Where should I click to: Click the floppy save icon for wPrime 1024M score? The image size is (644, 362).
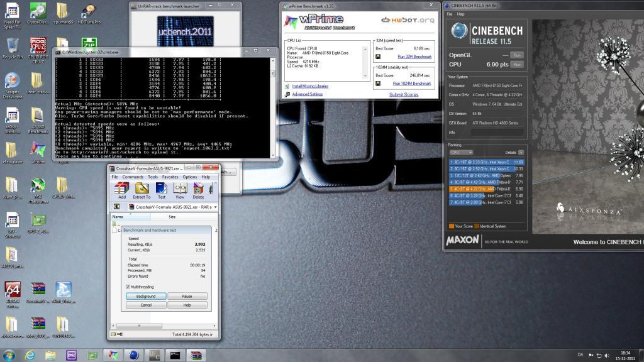coord(378,84)
